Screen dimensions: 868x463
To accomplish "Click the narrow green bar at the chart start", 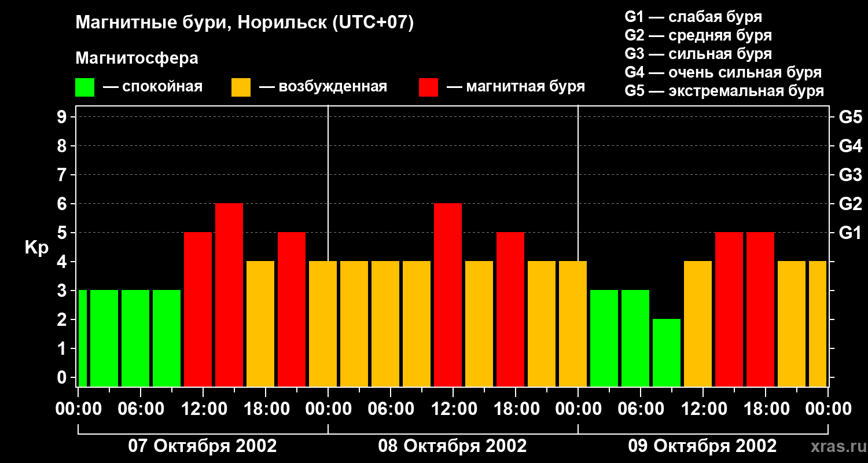I will coord(83,339).
